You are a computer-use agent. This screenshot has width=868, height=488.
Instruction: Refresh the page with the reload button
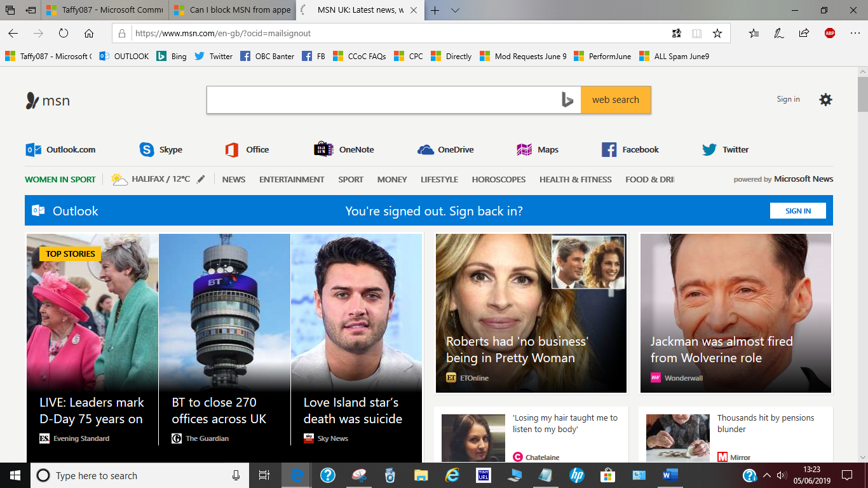(x=64, y=33)
